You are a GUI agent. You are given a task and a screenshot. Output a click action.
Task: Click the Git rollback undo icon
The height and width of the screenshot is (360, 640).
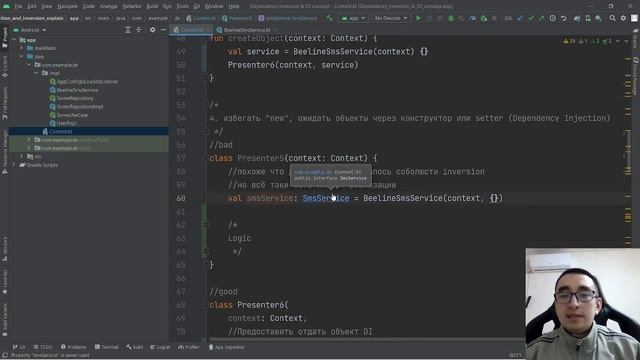coord(563,18)
